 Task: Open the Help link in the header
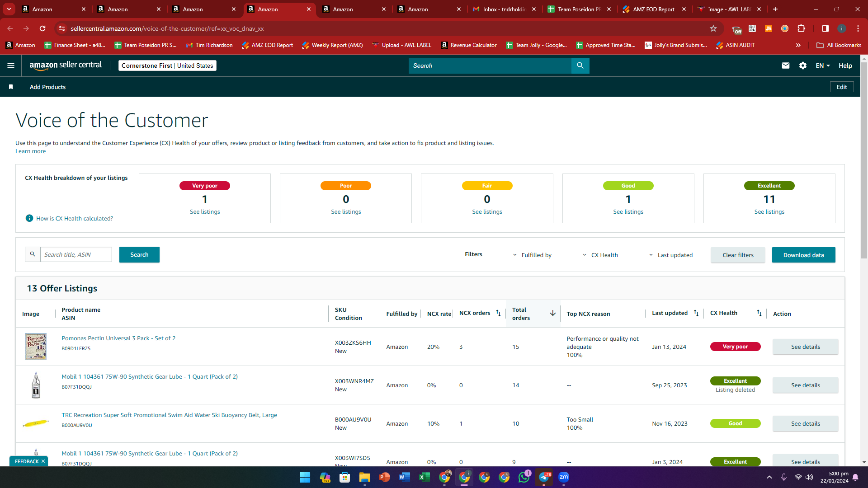tap(845, 66)
